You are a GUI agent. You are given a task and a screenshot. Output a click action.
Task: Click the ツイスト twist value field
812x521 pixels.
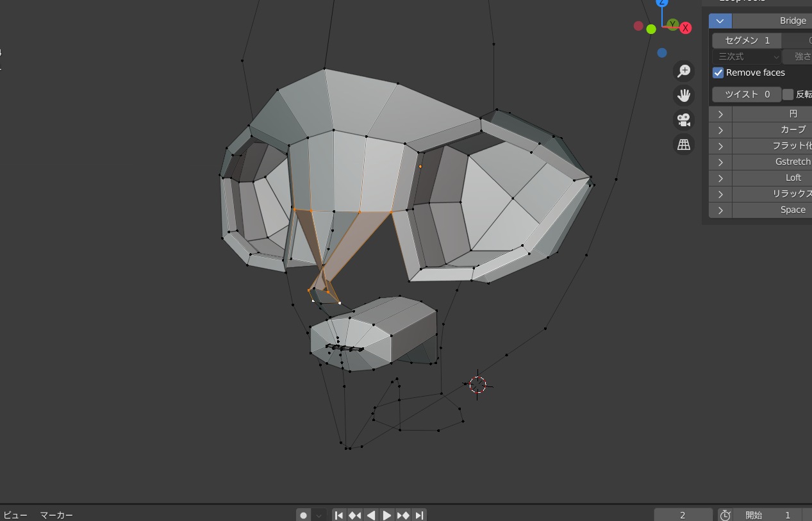(x=747, y=95)
